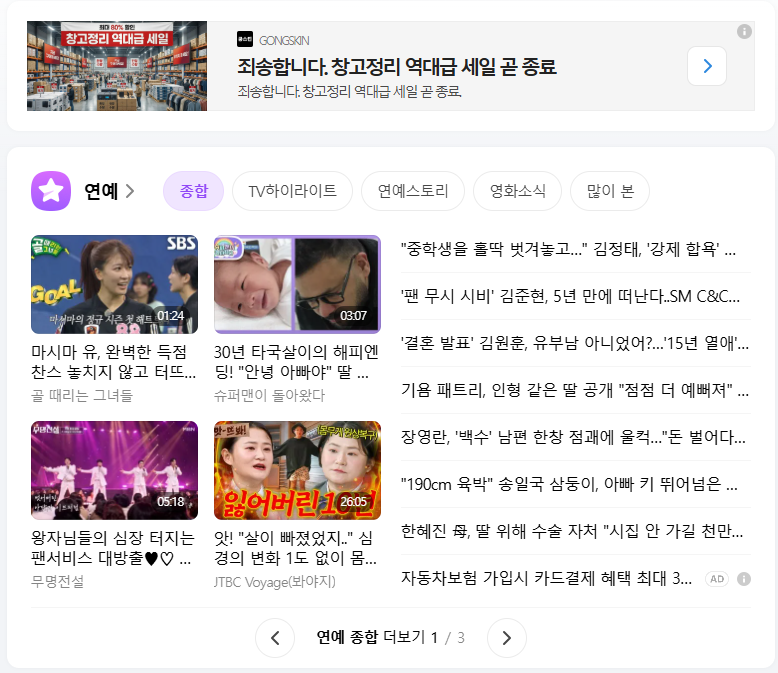Click the 골 때리는 그녀들 program name
Image resolution: width=778 pixels, height=673 pixels.
(82, 396)
